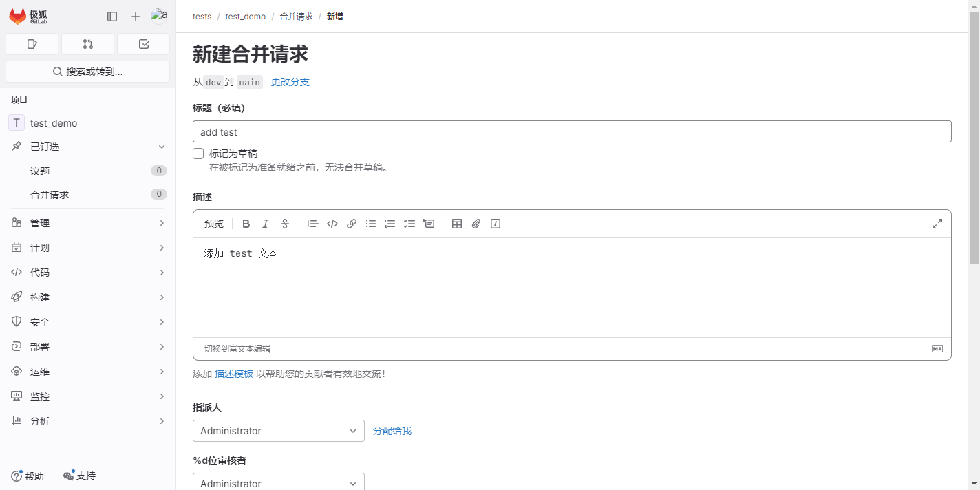Click the bold formatting icon
The image size is (980, 490).
[246, 224]
